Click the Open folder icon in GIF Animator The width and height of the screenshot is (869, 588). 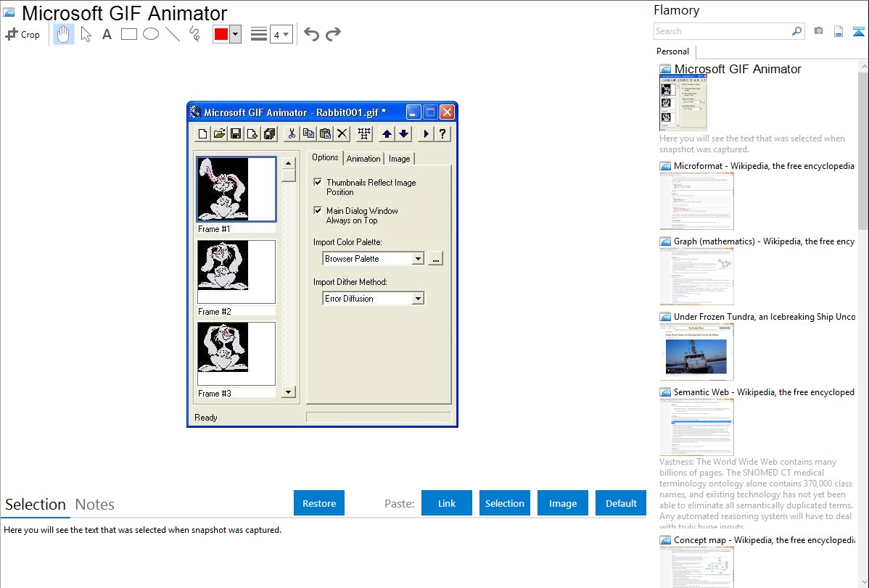[x=220, y=133]
